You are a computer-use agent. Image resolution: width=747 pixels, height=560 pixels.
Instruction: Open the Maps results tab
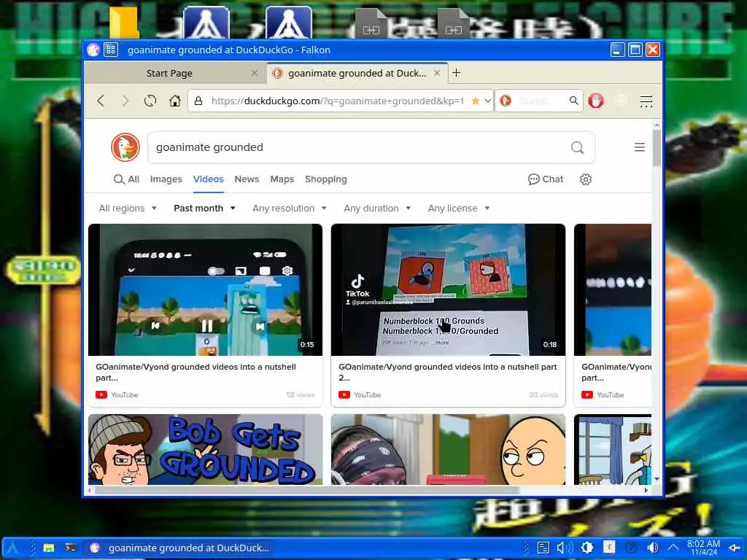282,179
